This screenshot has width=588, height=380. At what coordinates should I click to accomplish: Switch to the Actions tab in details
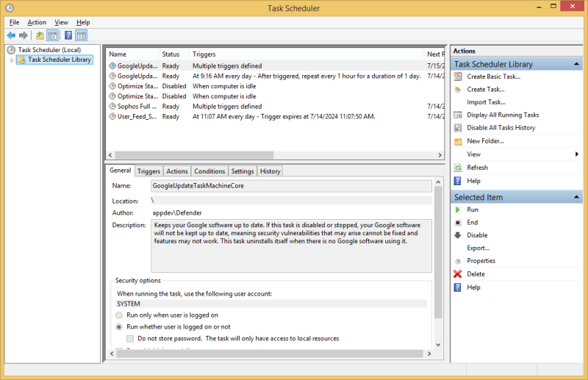tap(177, 171)
